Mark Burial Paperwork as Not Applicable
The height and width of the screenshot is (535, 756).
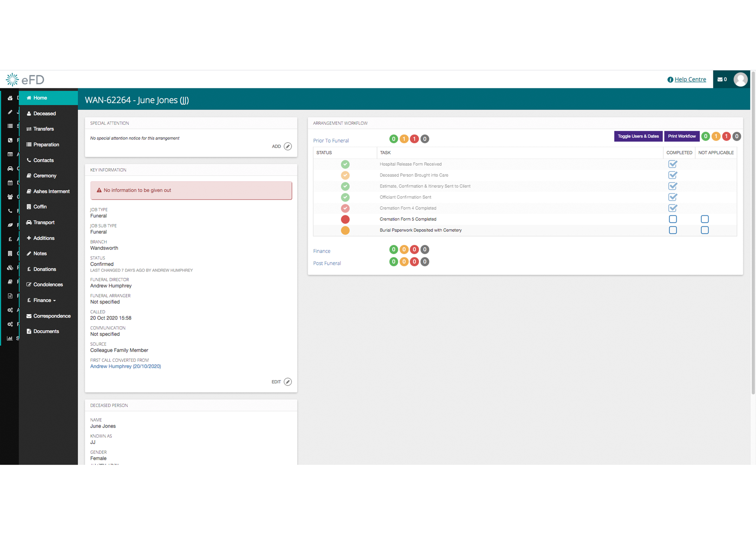tap(704, 230)
